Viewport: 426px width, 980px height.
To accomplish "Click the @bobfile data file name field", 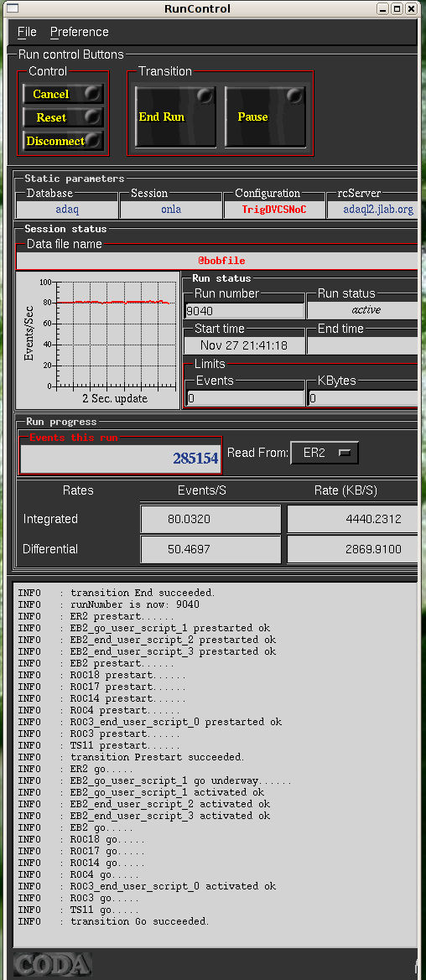I will coord(217,261).
